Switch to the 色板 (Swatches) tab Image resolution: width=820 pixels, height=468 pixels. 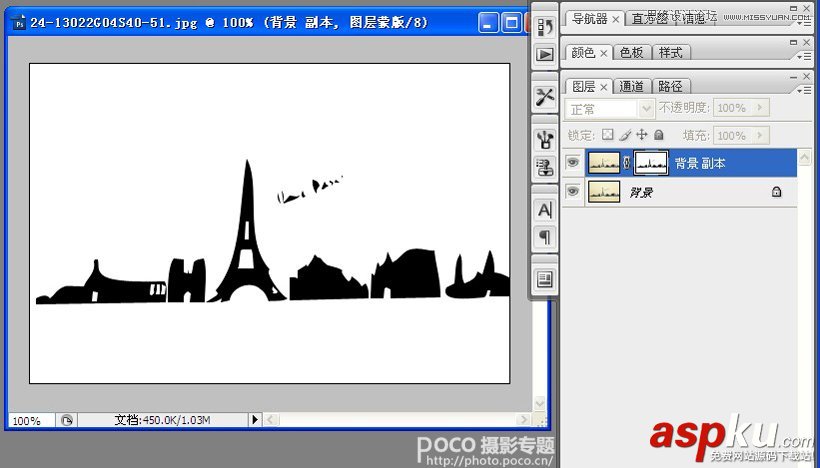coord(631,52)
